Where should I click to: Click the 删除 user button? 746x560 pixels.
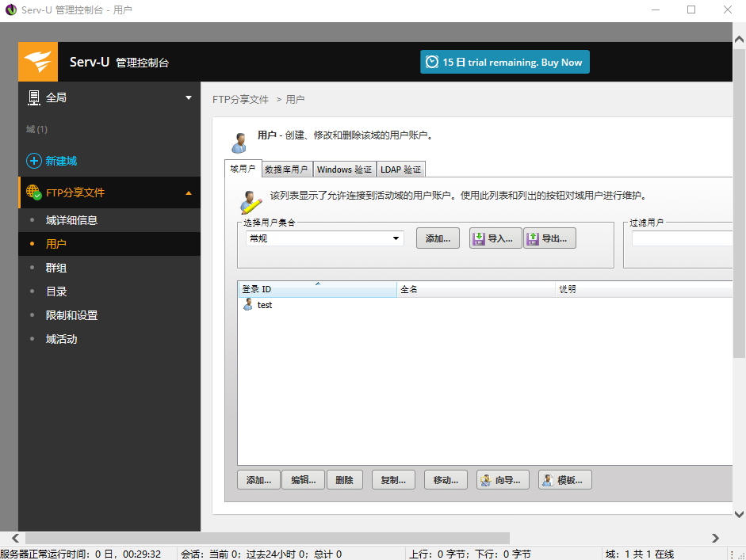pyautogui.click(x=345, y=479)
